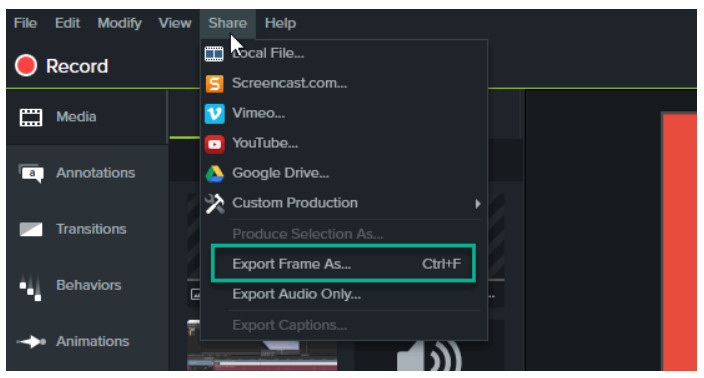
Task: Click the Record button label
Action: point(77,66)
